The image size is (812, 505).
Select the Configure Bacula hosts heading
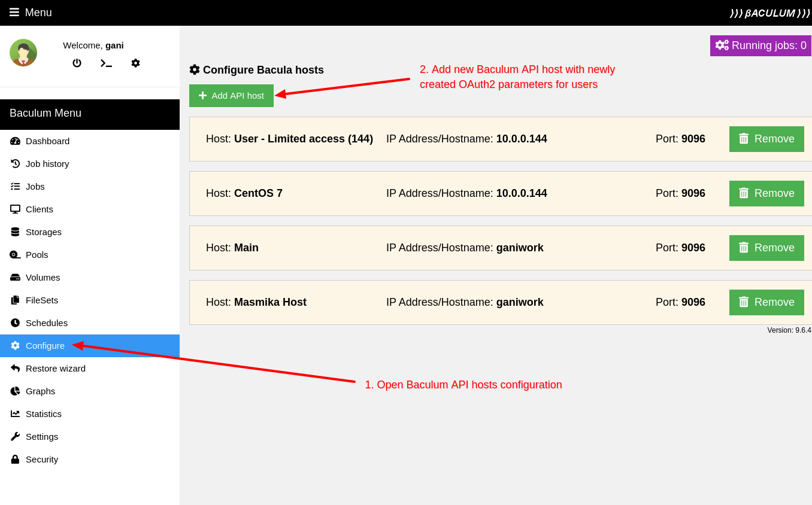(x=256, y=70)
